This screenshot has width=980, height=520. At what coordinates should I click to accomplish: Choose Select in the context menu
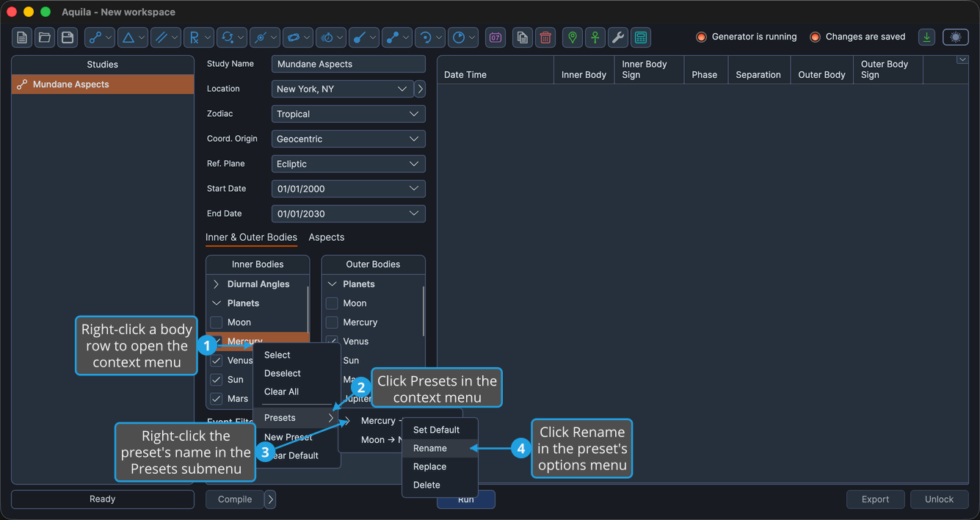point(297,355)
